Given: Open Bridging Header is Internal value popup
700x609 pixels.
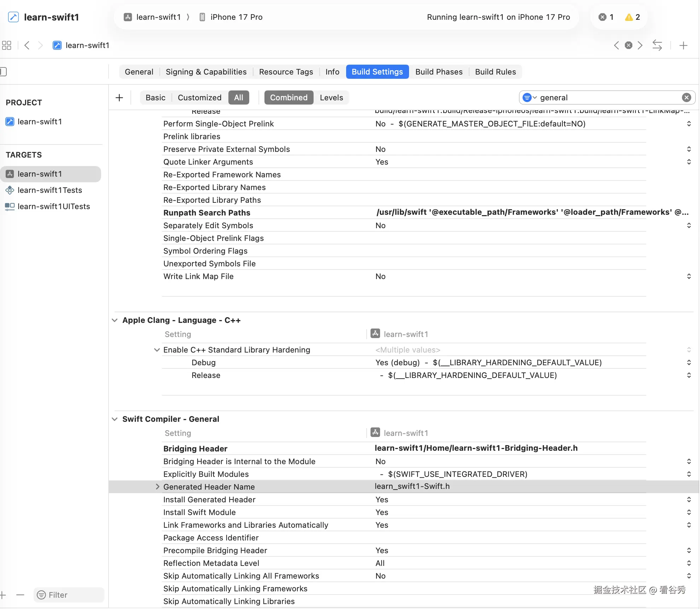Looking at the screenshot, I should tap(689, 461).
